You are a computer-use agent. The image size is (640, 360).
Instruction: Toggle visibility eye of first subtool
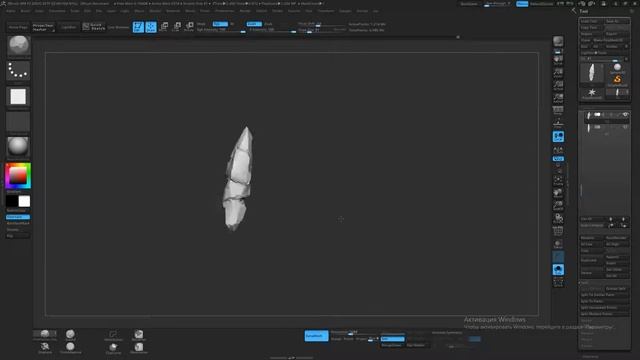coord(625,115)
